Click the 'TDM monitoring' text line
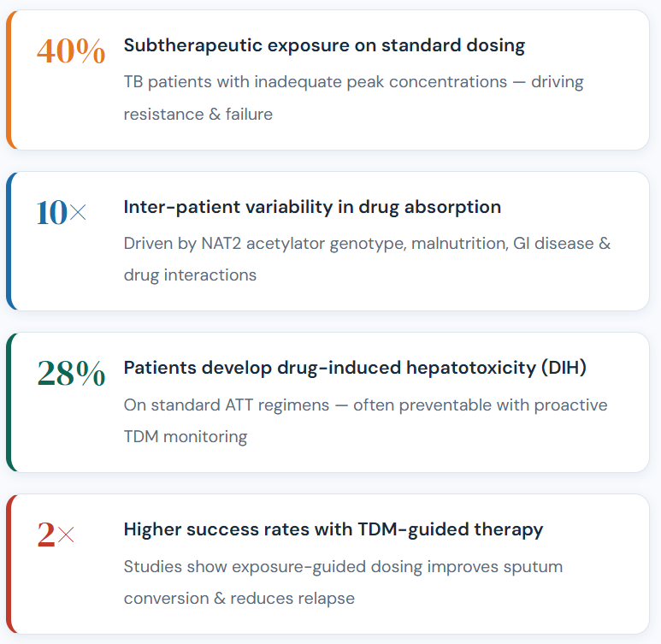Image resolution: width=661 pixels, height=644 pixels. pyautogui.click(x=185, y=437)
